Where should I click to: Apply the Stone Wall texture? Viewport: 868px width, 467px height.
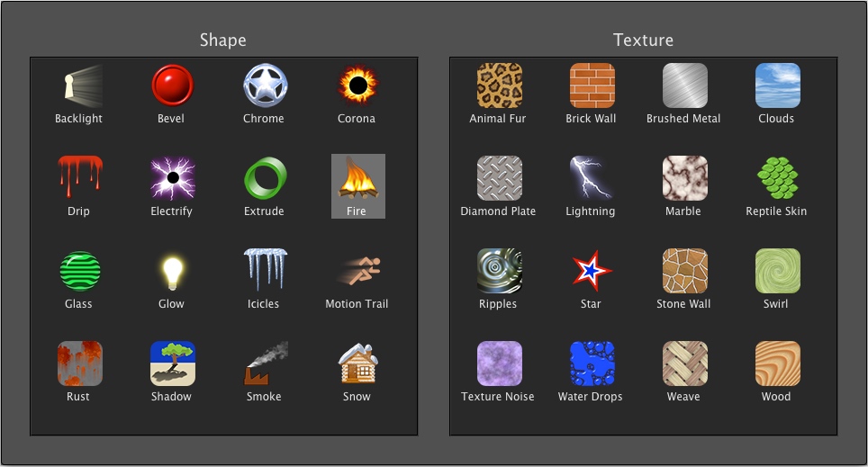(x=685, y=271)
